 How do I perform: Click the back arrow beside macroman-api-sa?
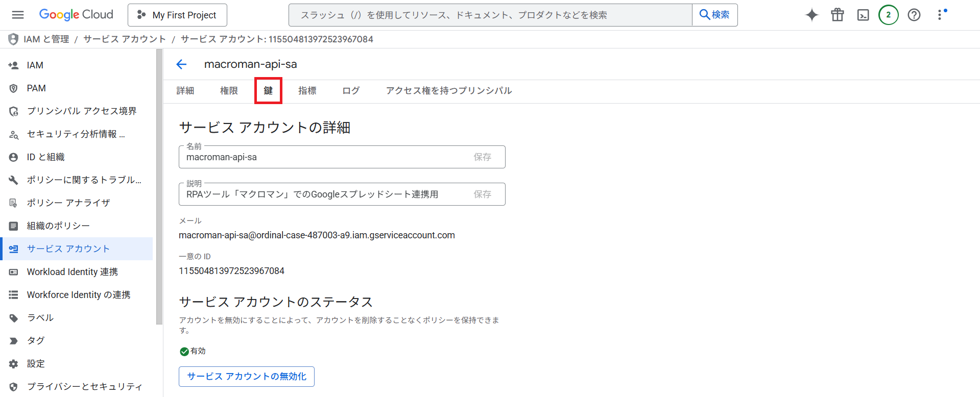coord(181,64)
